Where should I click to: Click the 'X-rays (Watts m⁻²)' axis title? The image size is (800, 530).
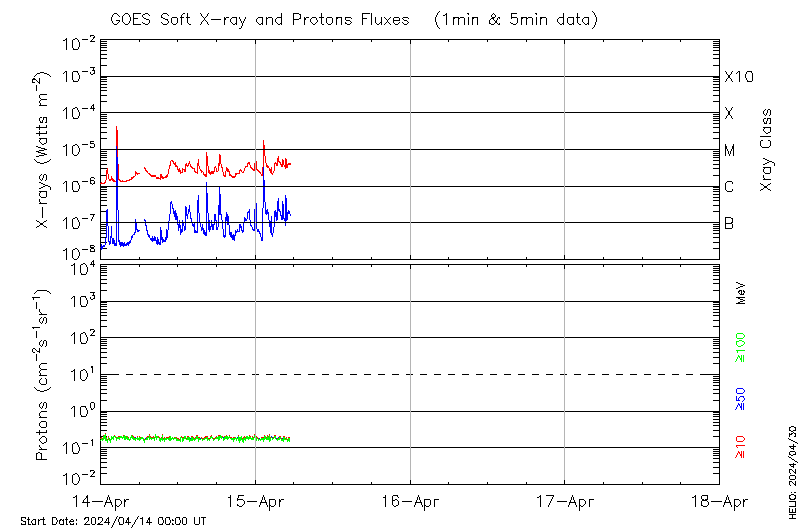pyautogui.click(x=44, y=150)
